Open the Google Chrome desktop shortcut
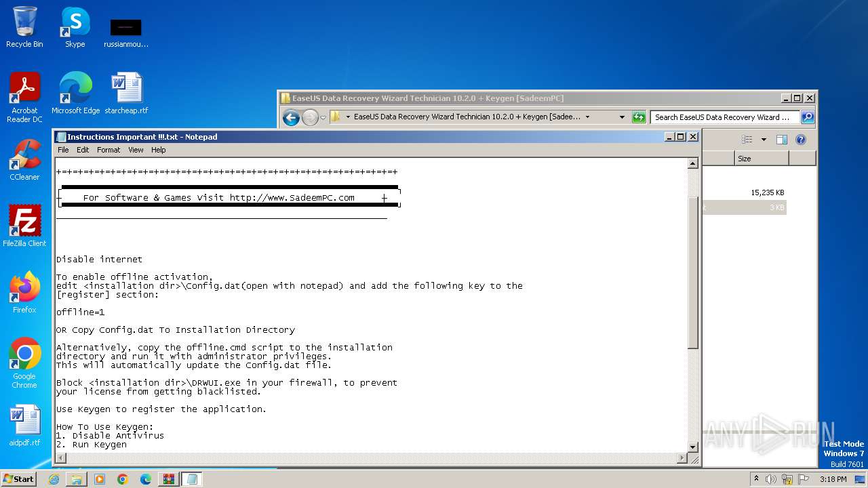Screen dimensions: 868x488 tap(24, 363)
